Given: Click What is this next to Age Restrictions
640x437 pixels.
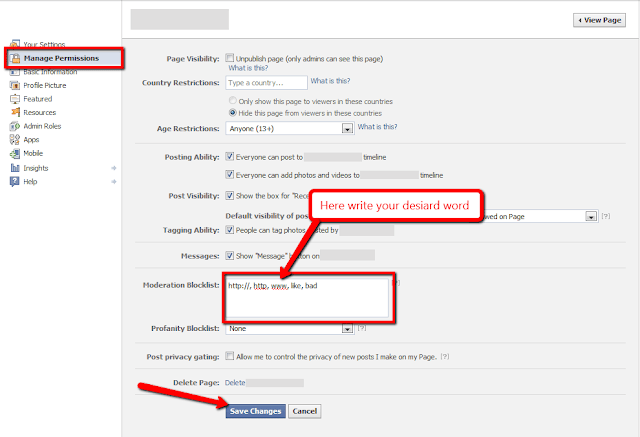Looking at the screenshot, I should [x=377, y=127].
